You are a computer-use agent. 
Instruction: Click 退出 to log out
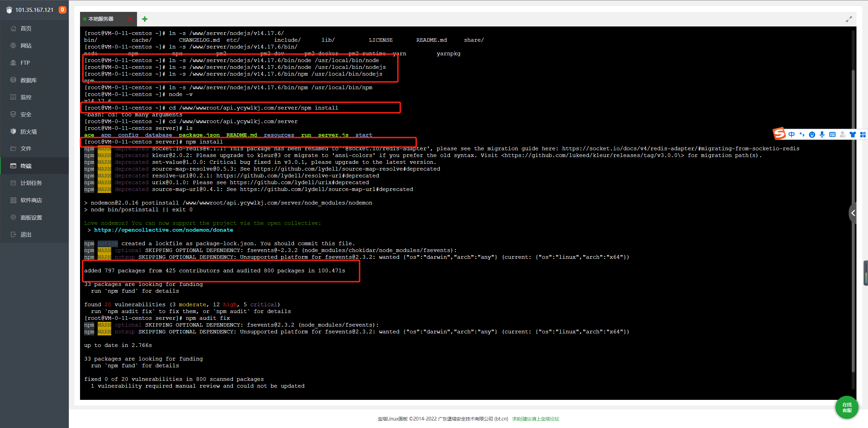[26, 234]
